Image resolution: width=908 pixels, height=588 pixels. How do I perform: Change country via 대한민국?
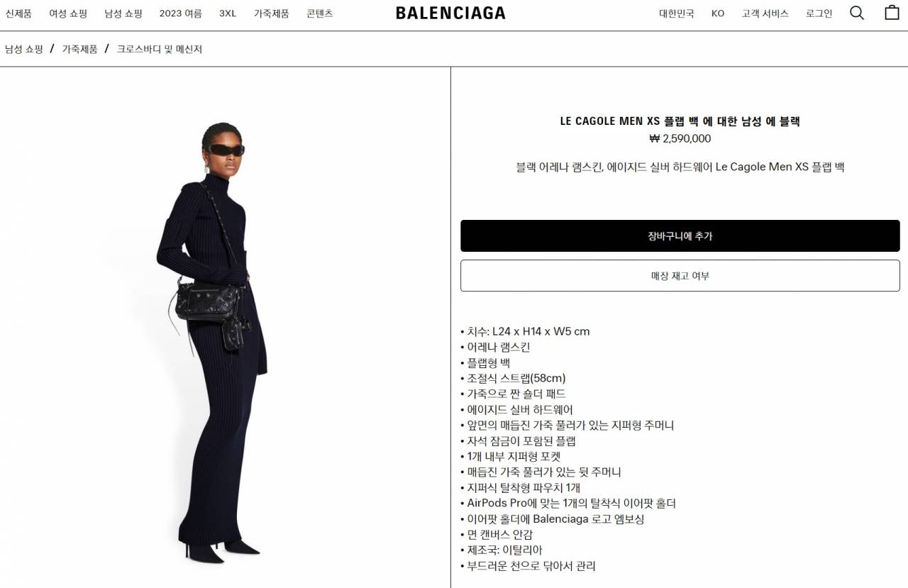point(677,13)
